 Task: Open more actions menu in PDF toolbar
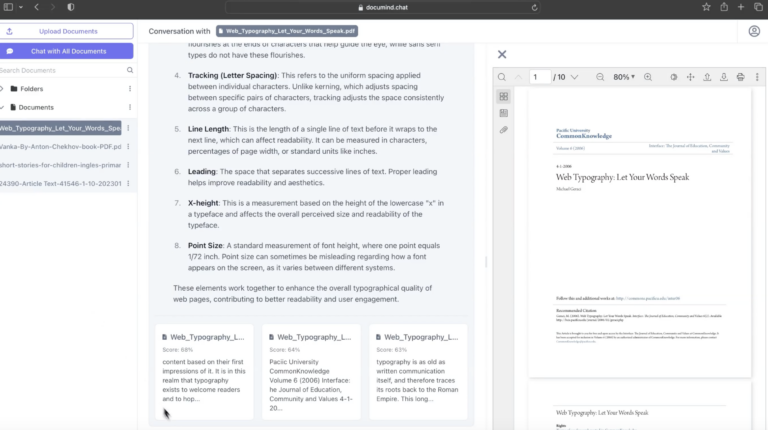[x=757, y=77]
